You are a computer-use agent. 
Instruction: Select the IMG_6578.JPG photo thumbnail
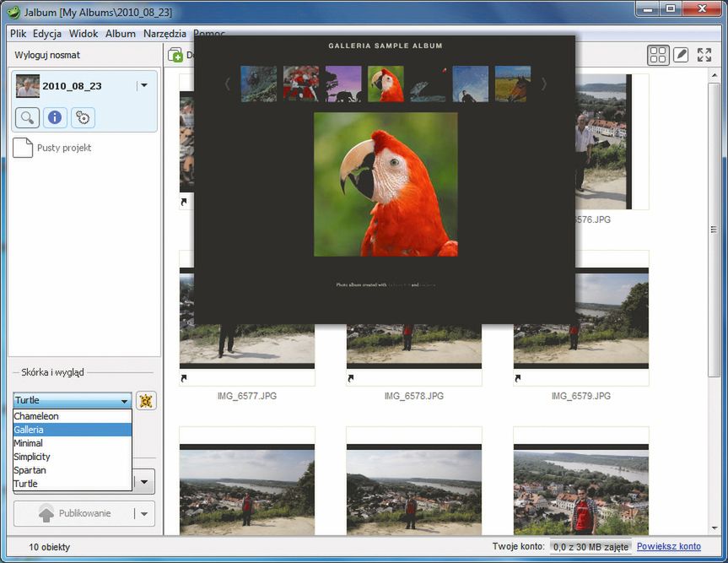[x=414, y=346]
